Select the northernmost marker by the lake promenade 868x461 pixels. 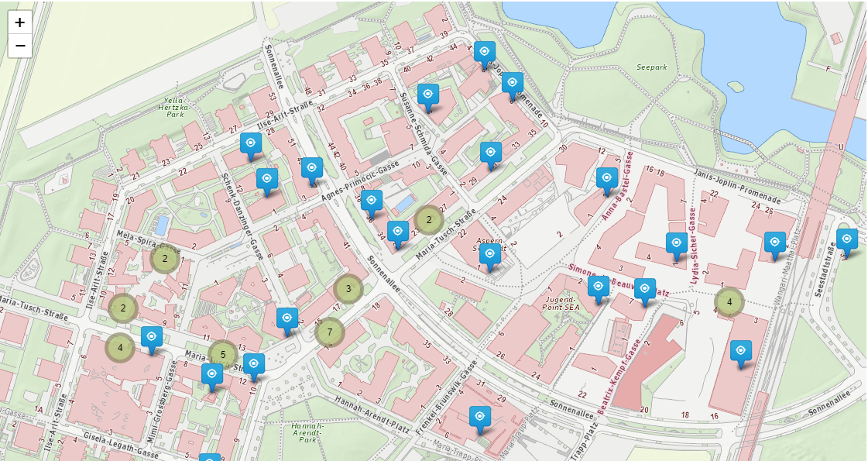coord(485,53)
